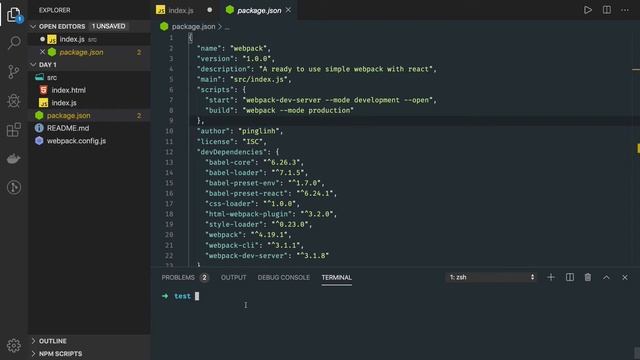
Task: Click the unsaved dot on index.js tab
Action: click(x=209, y=10)
